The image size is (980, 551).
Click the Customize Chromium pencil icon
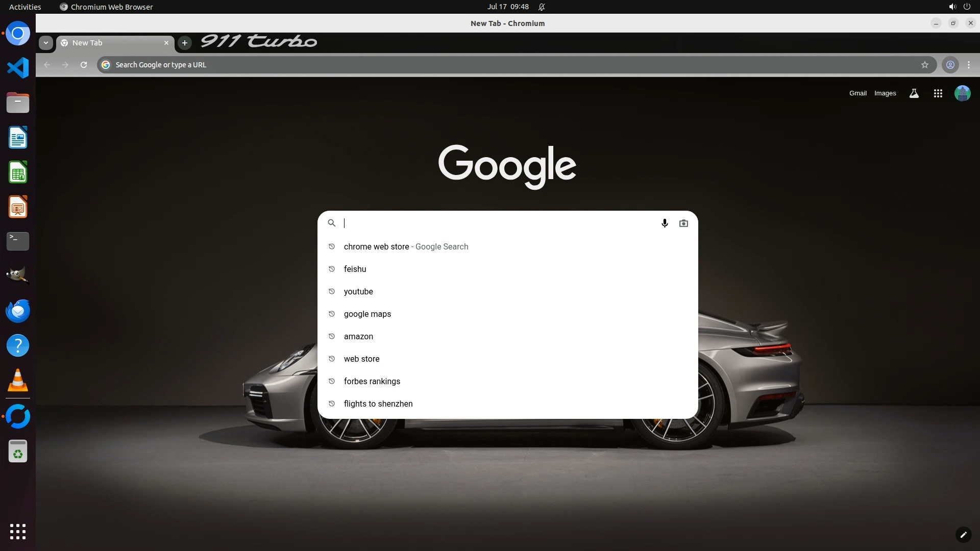(x=963, y=535)
